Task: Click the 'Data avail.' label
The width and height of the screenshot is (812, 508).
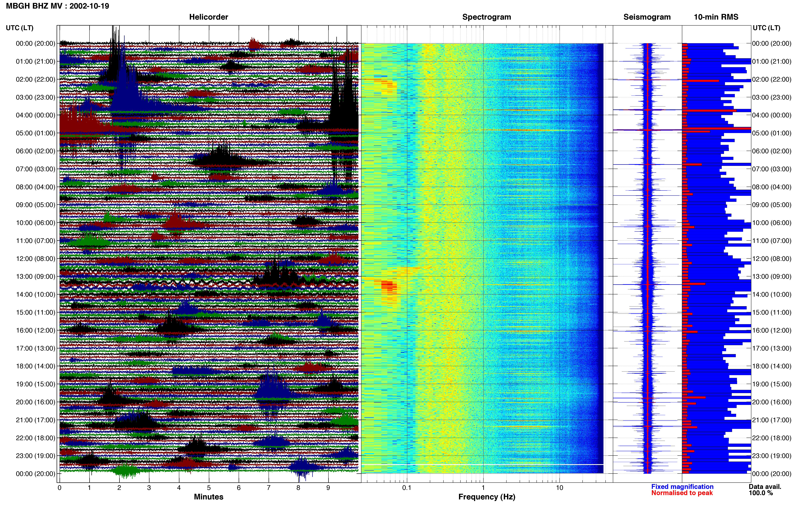Action: (765, 487)
